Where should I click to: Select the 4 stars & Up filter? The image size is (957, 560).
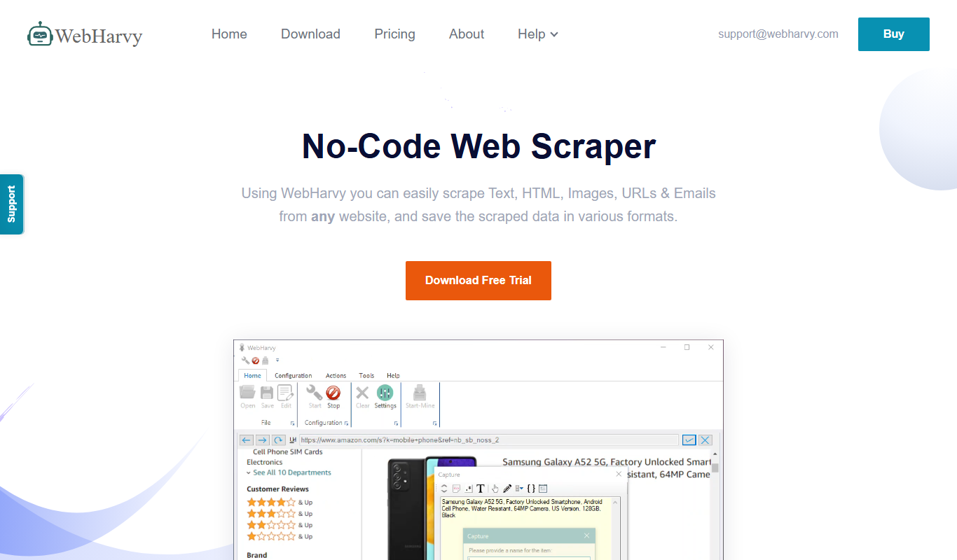[x=280, y=503]
